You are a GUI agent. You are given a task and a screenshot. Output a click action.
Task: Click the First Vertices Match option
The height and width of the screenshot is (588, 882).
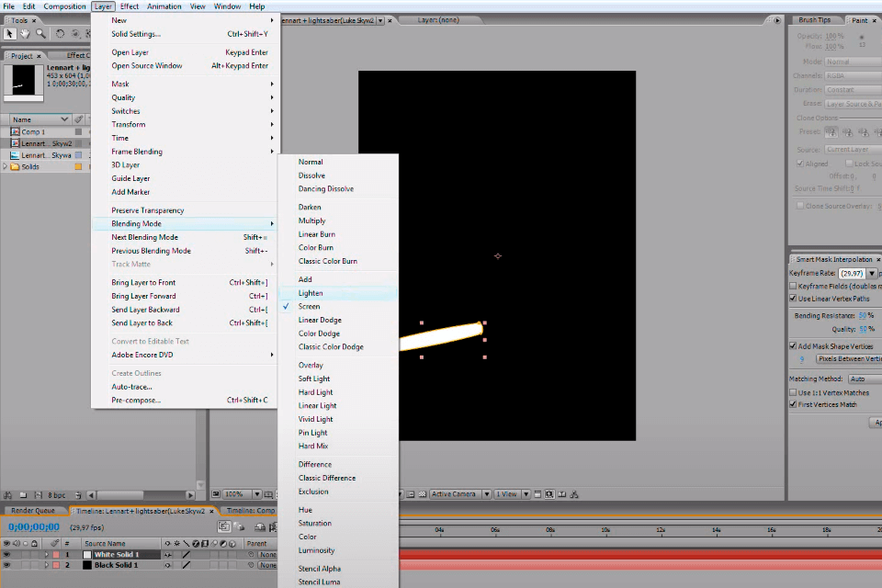pos(792,403)
